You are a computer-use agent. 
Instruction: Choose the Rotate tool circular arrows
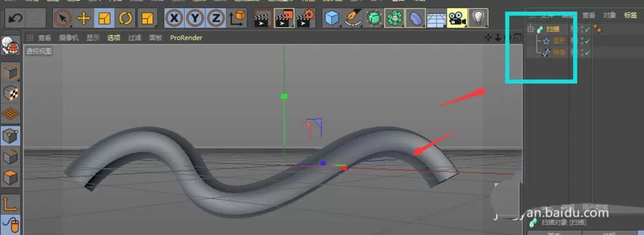pyautogui.click(x=126, y=18)
